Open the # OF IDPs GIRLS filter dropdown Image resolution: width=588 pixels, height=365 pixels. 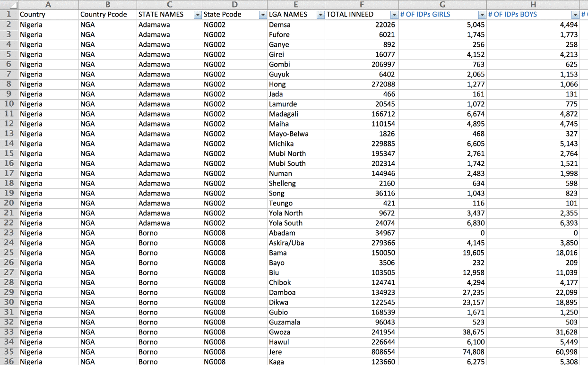point(482,15)
